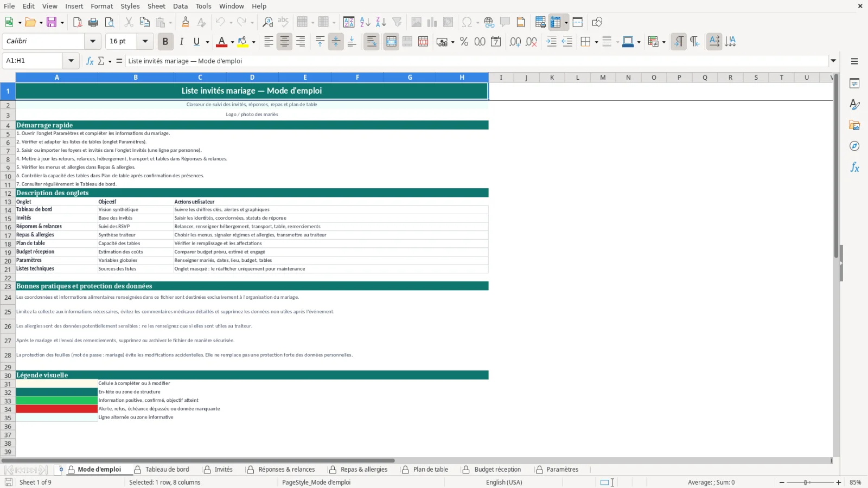Screen dimensions: 868x488
Task: Toggle Center Vertically alignment
Action: click(x=336, y=41)
